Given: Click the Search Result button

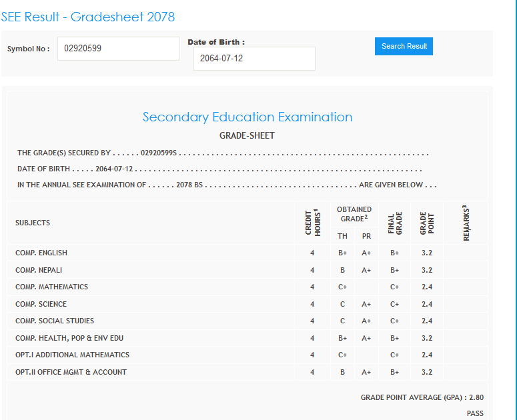Looking at the screenshot, I should (x=404, y=46).
